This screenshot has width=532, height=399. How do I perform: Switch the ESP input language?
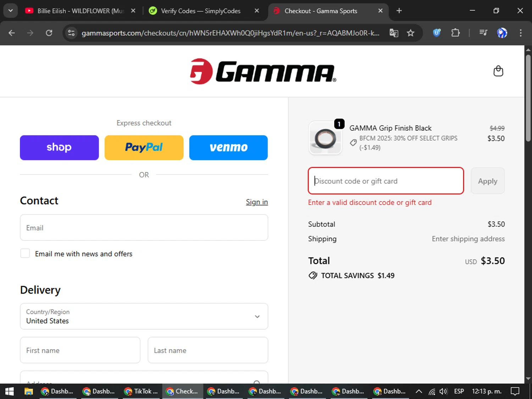coord(459,392)
